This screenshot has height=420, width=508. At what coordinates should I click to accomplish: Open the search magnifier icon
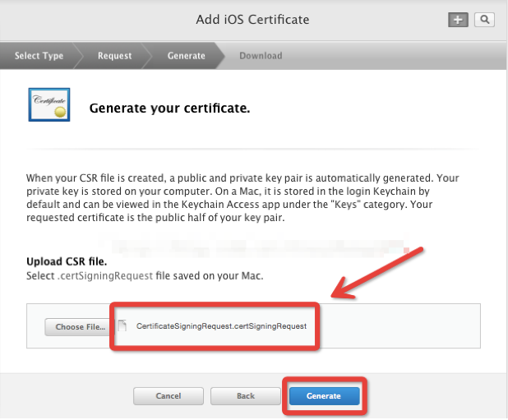coord(484,20)
